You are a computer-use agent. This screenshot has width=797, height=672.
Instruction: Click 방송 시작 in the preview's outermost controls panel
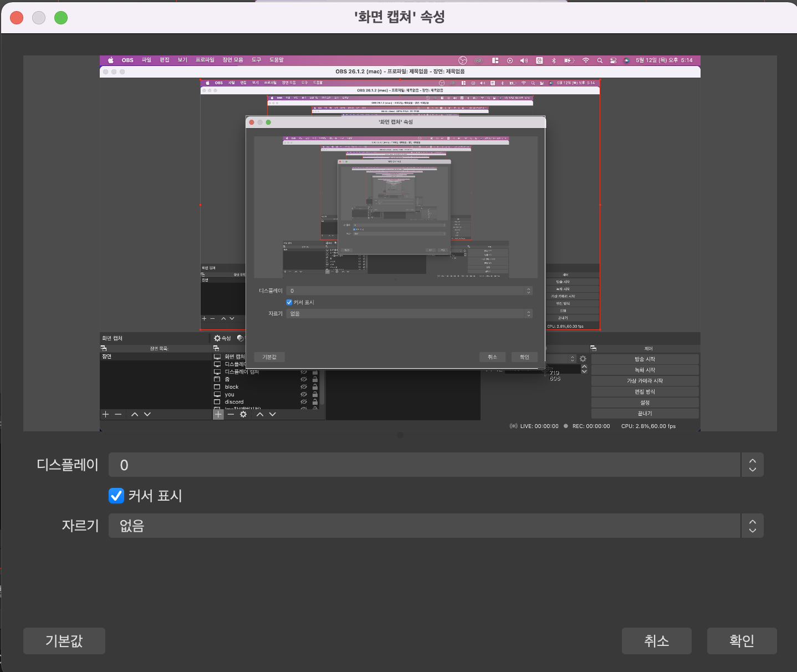point(645,359)
